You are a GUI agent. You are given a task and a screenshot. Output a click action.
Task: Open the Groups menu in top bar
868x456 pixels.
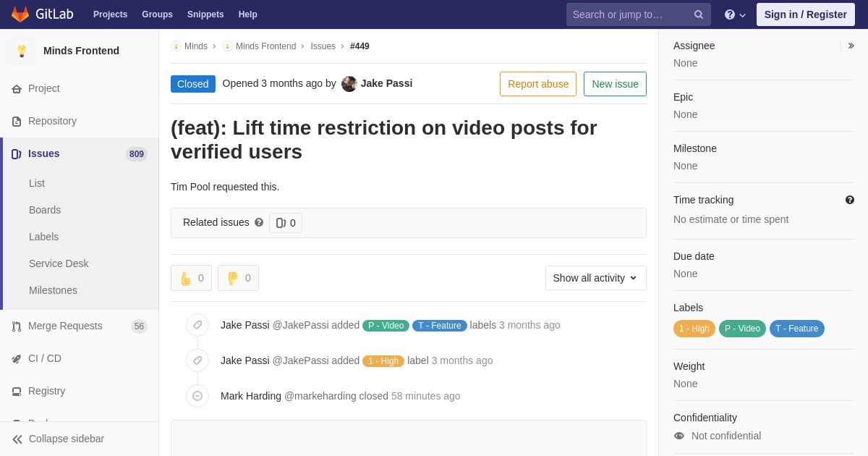157,14
